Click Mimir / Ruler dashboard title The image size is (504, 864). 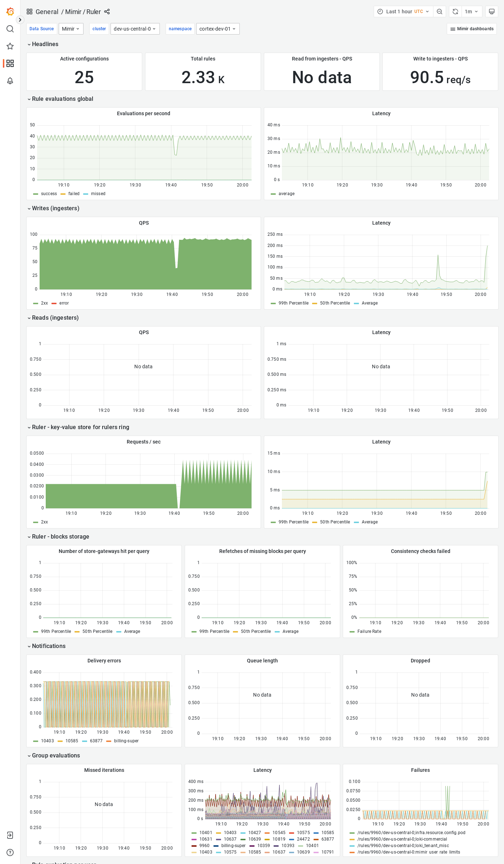coord(83,12)
